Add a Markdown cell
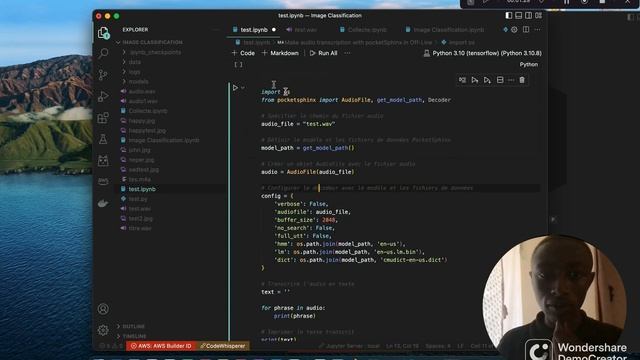This screenshot has height=360, width=640. click(280, 53)
